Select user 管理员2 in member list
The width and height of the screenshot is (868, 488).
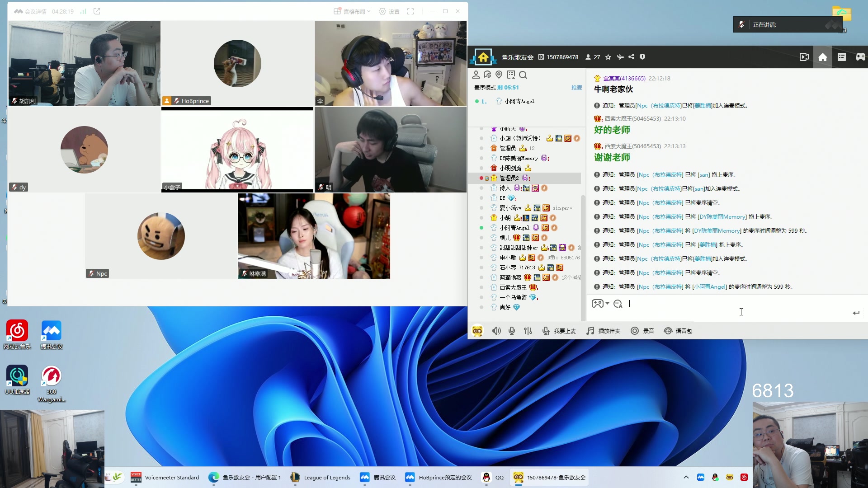tap(524, 178)
